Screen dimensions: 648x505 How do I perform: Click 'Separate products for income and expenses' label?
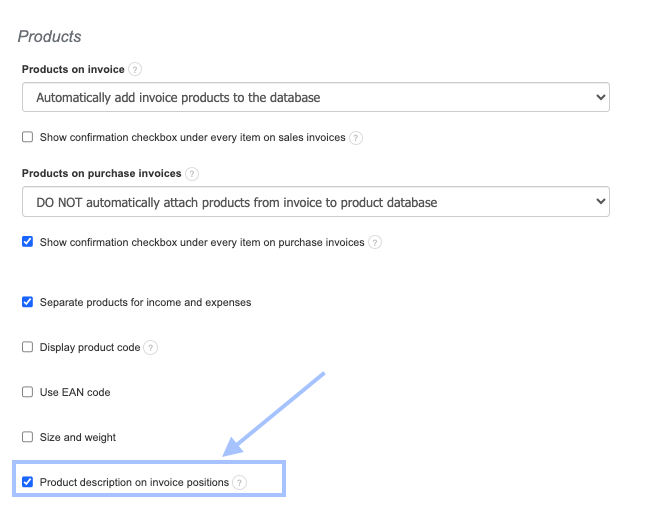[145, 302]
